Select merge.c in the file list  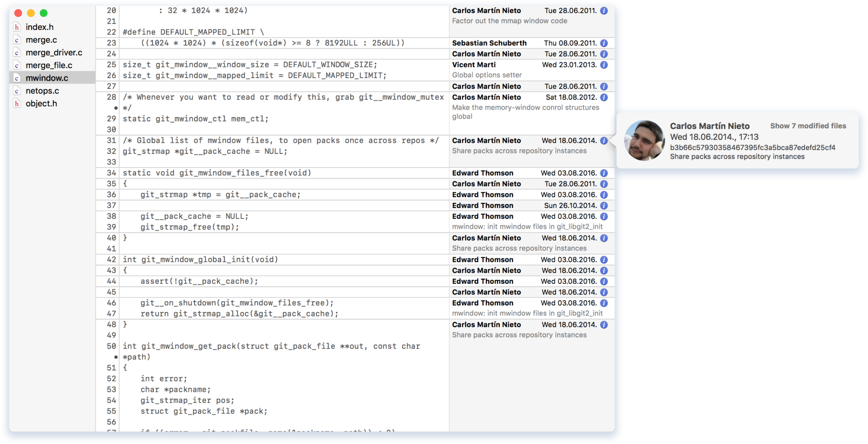(41, 40)
